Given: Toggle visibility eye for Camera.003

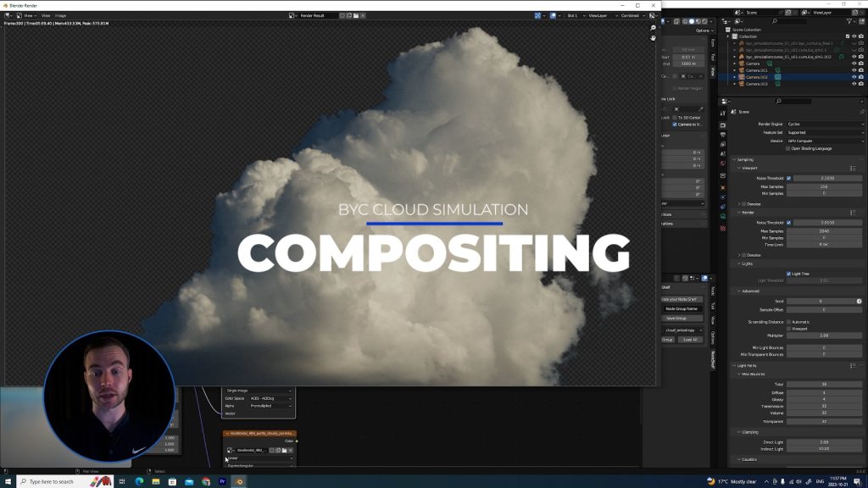Looking at the screenshot, I should 854,84.
